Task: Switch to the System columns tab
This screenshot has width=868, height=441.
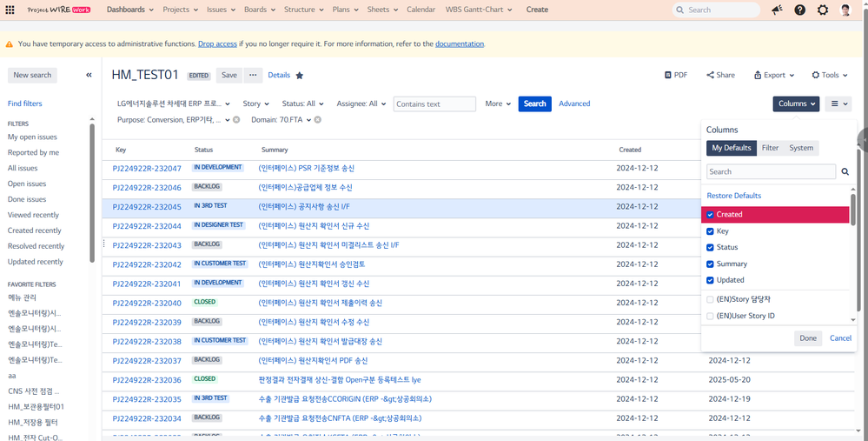Action: click(x=801, y=148)
